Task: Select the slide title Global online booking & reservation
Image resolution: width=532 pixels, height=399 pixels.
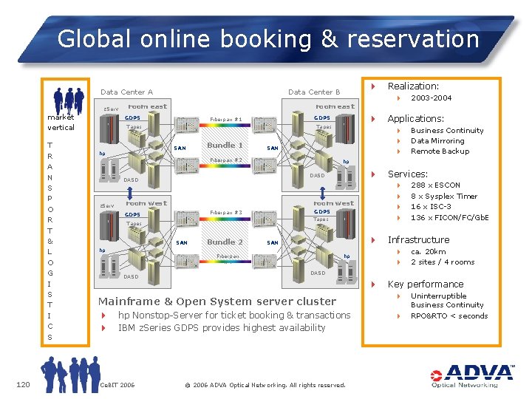Action: point(268,39)
